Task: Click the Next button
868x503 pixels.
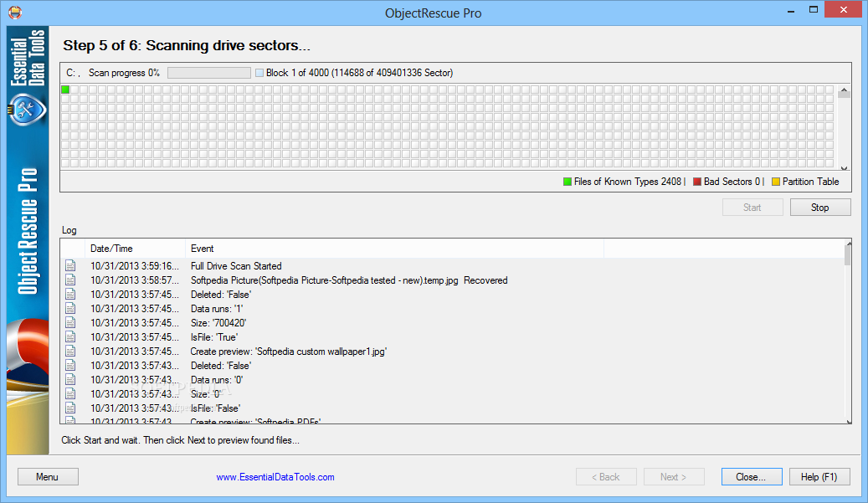Action: [674, 476]
